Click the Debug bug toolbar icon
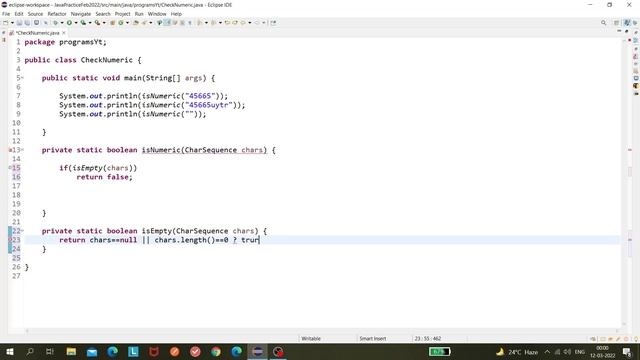 pos(56,23)
